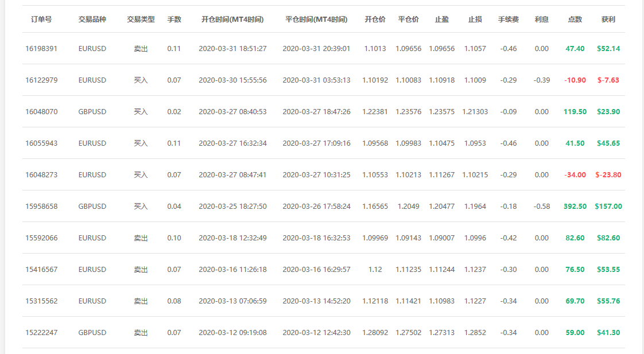
Task: Click profit value $23.90
Action: [x=608, y=112]
